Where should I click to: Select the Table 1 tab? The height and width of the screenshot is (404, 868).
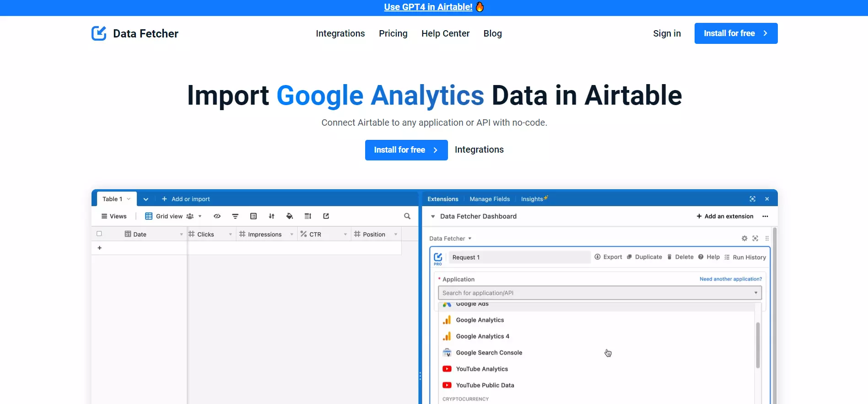tap(116, 199)
